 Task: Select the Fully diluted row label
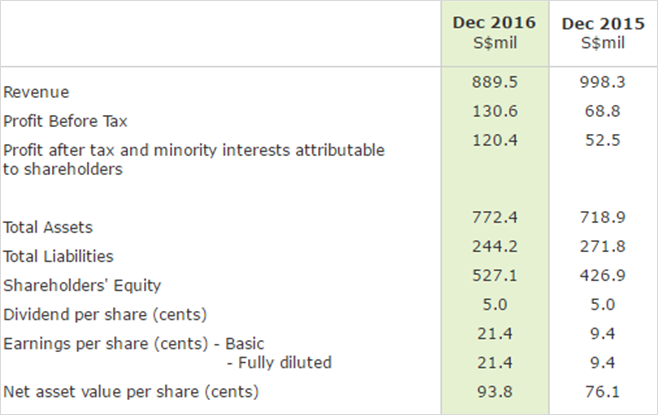click(279, 362)
